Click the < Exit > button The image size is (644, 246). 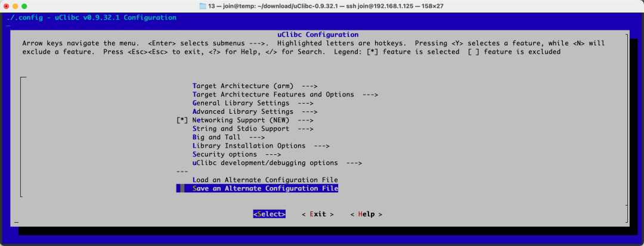point(317,214)
